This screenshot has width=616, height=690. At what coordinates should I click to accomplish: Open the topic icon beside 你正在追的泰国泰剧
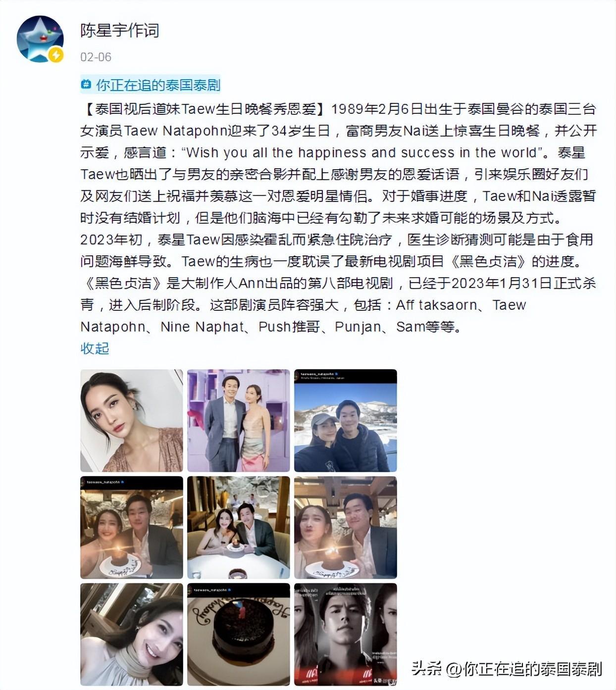86,85
